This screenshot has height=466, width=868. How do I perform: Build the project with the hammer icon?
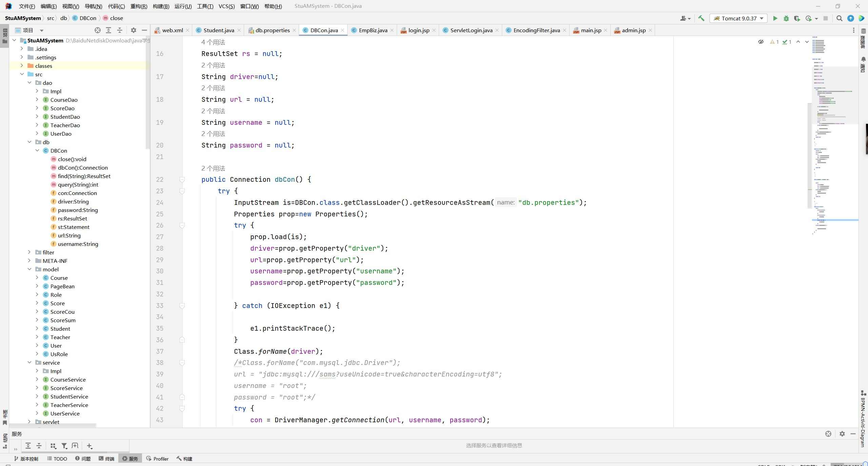point(701,18)
